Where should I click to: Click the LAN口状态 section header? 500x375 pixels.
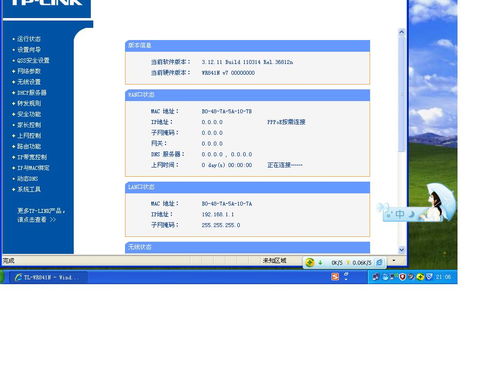[x=247, y=187]
